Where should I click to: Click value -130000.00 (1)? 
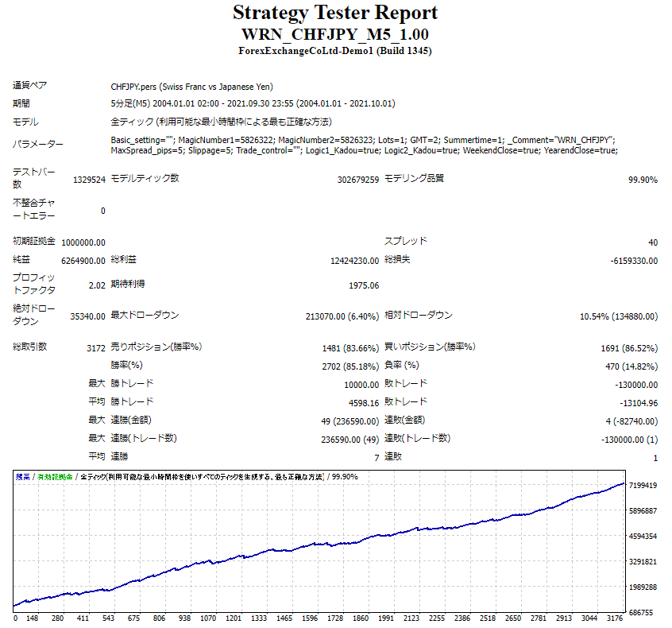pos(629,440)
